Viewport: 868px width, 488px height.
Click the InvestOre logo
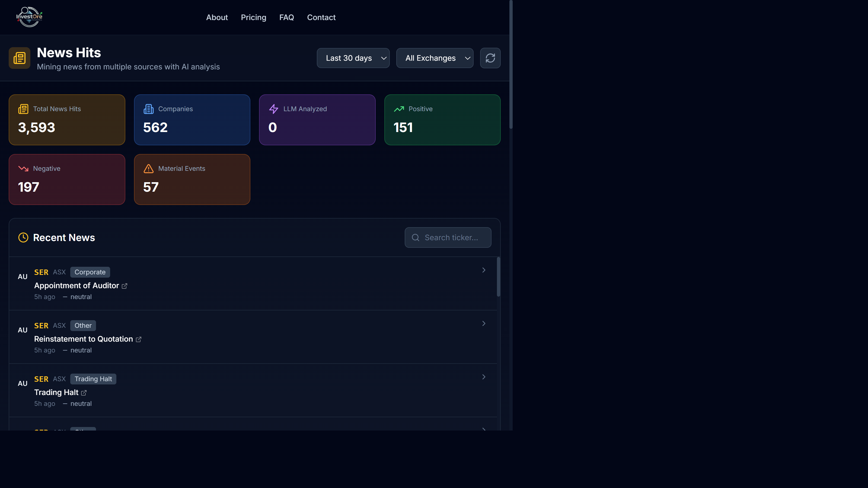coord(29,17)
